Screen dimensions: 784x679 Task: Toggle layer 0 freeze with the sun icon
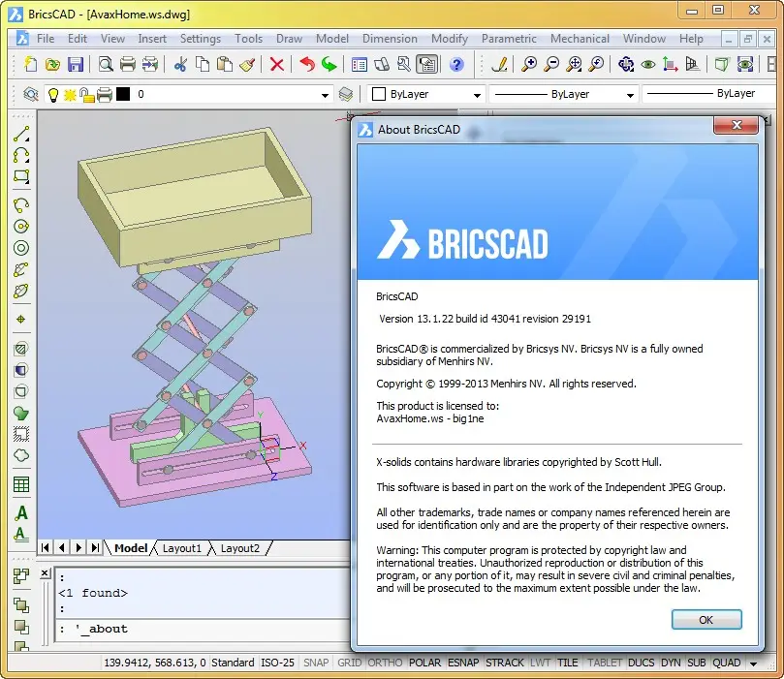coord(70,94)
